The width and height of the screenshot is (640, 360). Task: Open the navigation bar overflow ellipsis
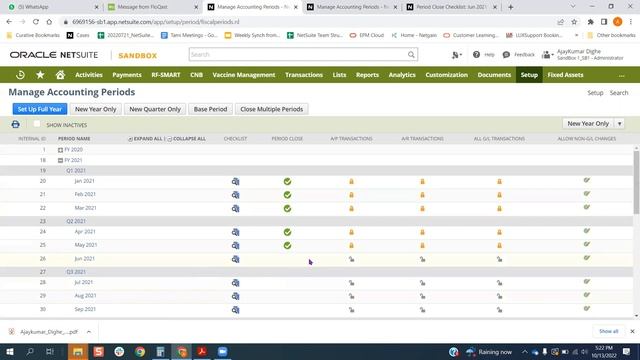(x=621, y=75)
